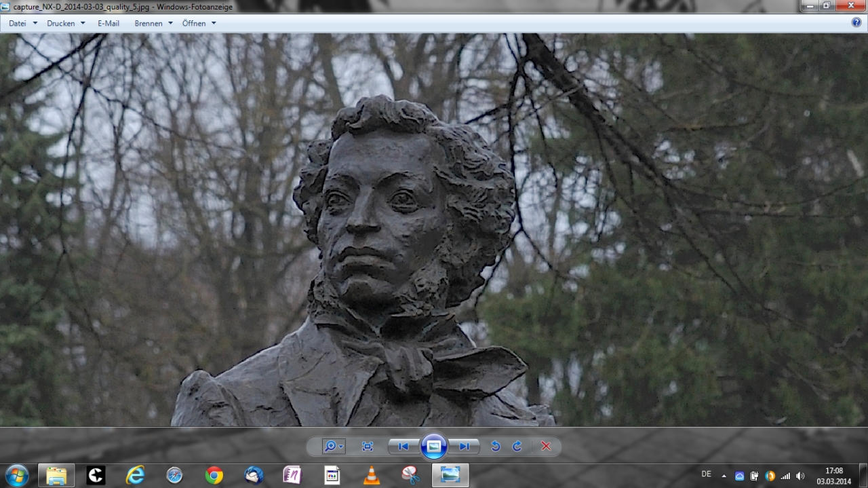Open the zoom magnifier control
The width and height of the screenshot is (868, 488).
334,446
